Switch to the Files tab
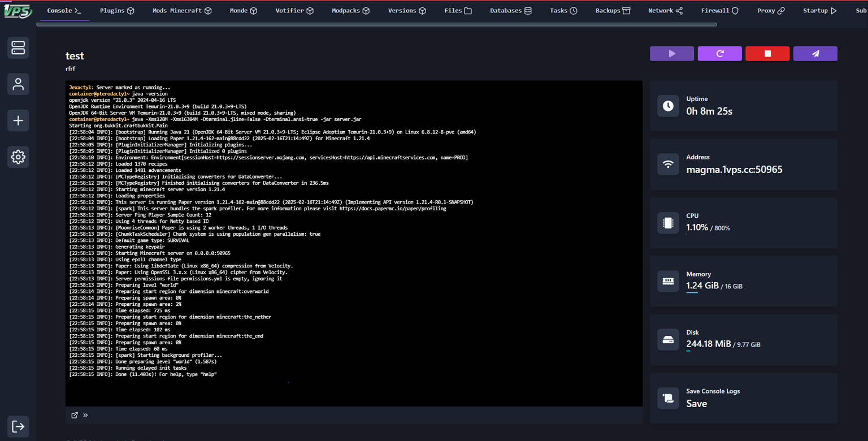This screenshot has width=868, height=441. tap(458, 11)
